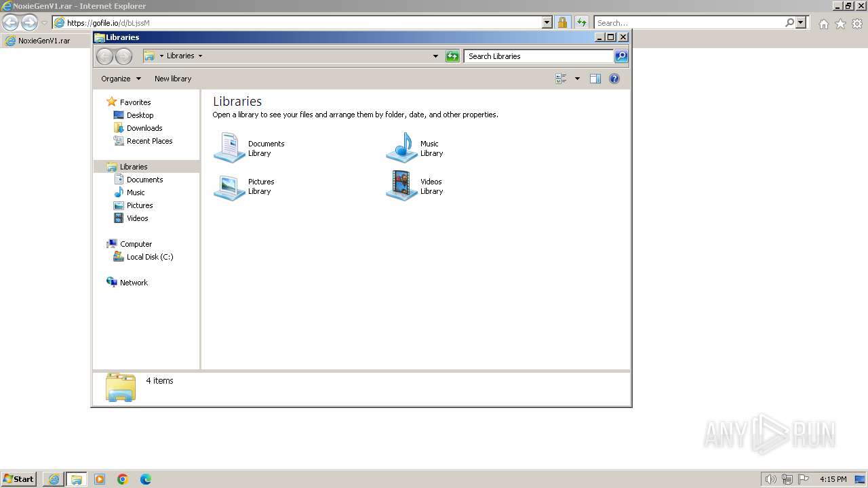Select Desktop in the Favorites list

[140, 115]
